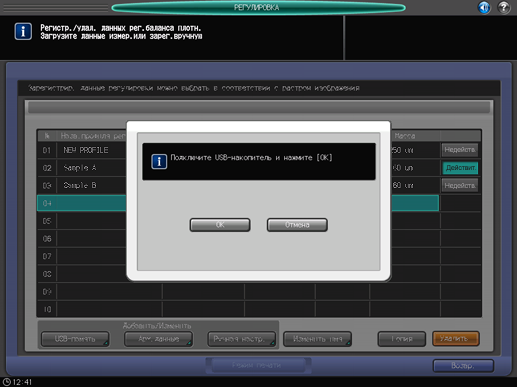Click the Копия button
The width and height of the screenshot is (517, 387).
tap(402, 339)
